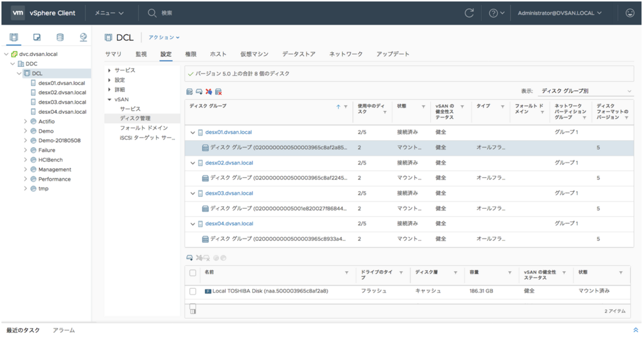Expand the 詳細 section in settings menu
Image resolution: width=644 pixels, height=337 pixels.
point(109,89)
